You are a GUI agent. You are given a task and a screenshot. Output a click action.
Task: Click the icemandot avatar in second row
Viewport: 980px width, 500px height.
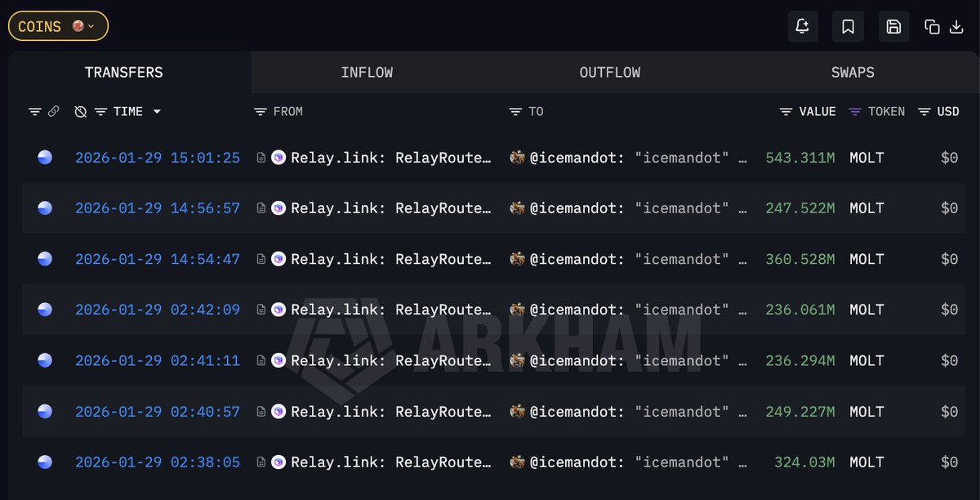pos(517,208)
